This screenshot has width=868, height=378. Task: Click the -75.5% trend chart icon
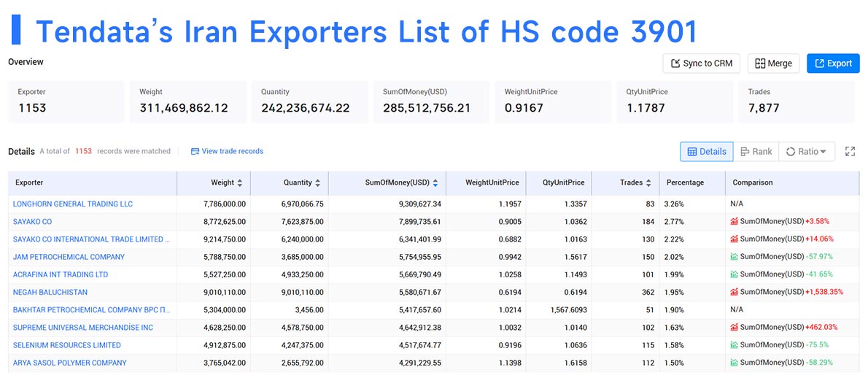[x=735, y=345]
